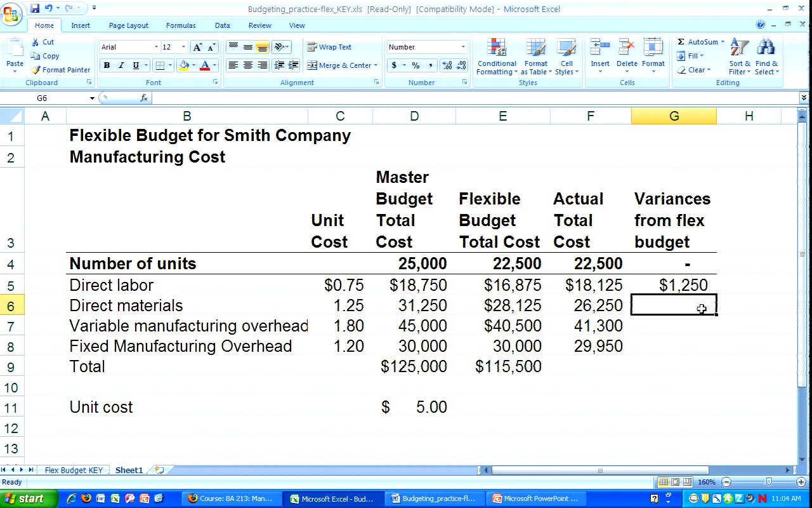The image size is (812, 508).
Task: Open the Number format dropdown
Action: (x=462, y=47)
